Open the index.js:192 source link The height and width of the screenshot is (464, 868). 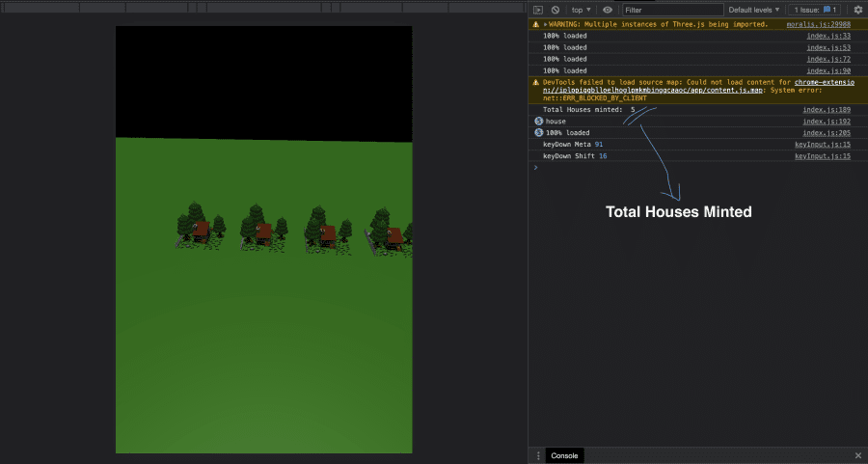click(827, 122)
